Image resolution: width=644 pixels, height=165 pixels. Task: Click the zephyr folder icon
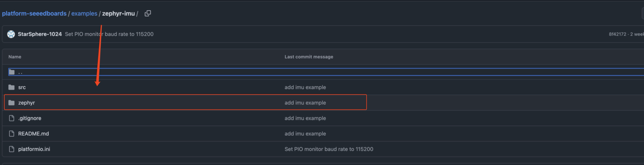(x=12, y=103)
